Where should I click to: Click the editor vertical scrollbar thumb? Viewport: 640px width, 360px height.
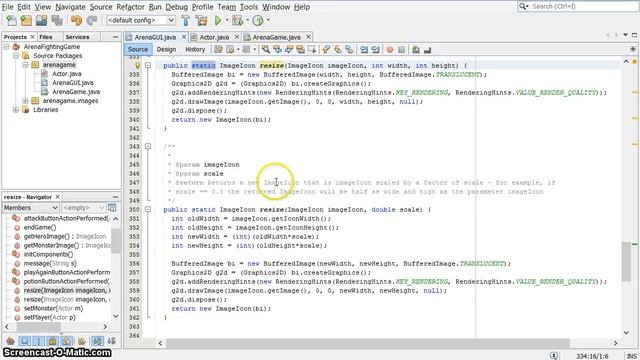pyautogui.click(x=626, y=261)
